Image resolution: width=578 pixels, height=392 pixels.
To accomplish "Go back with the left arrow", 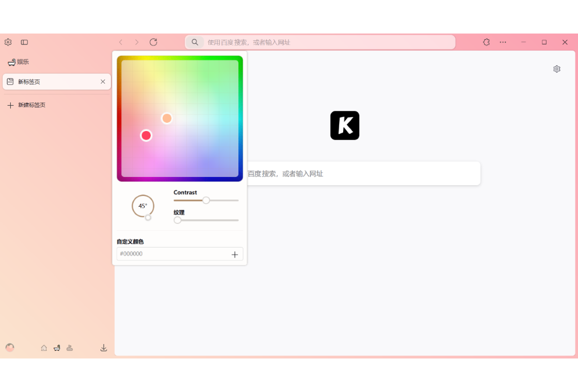I will (121, 42).
